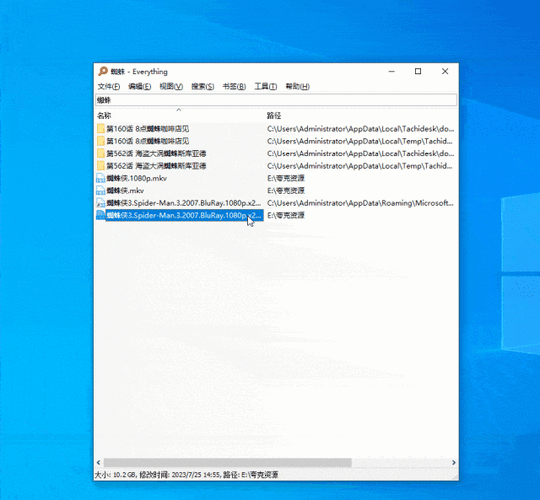Click path cell Local\Tachidesk\do of first 第562话 row
The height and width of the screenshot is (500, 540).
tap(361, 154)
